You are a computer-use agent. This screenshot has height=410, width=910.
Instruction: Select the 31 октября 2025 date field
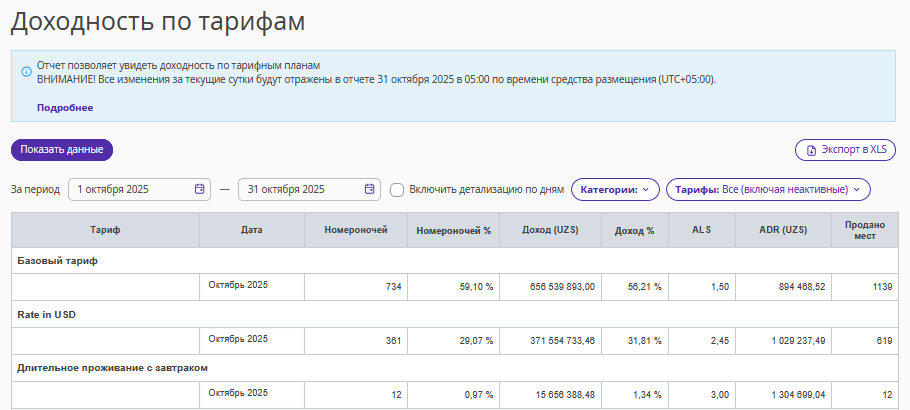[x=309, y=189]
